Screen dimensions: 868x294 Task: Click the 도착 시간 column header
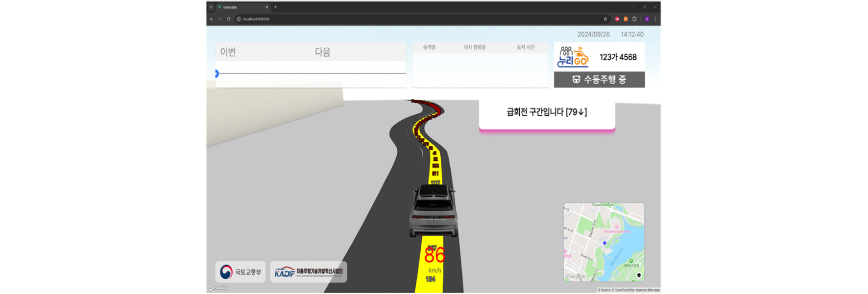point(526,47)
